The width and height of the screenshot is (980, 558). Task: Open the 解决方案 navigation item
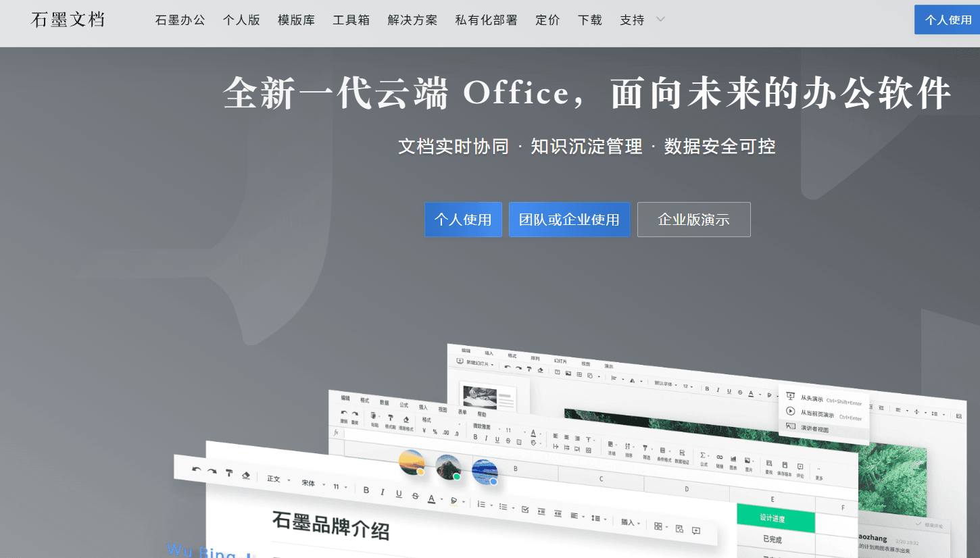pyautogui.click(x=413, y=20)
